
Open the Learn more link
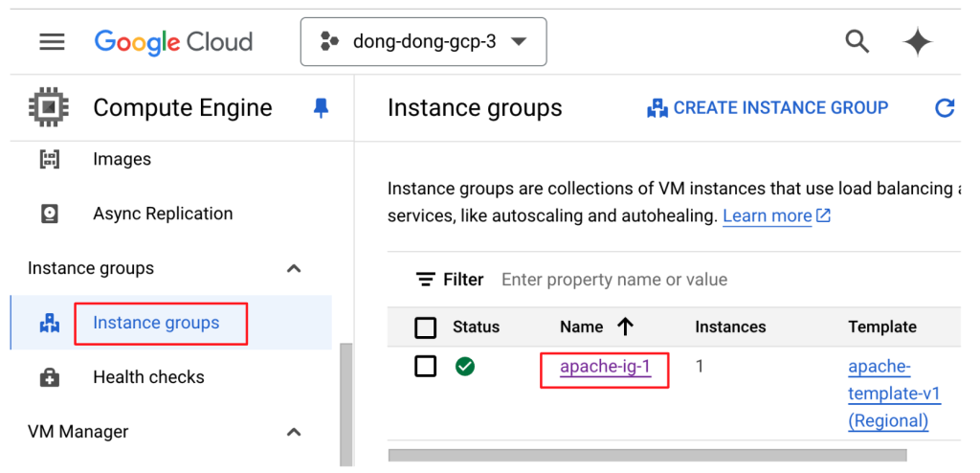(x=767, y=215)
